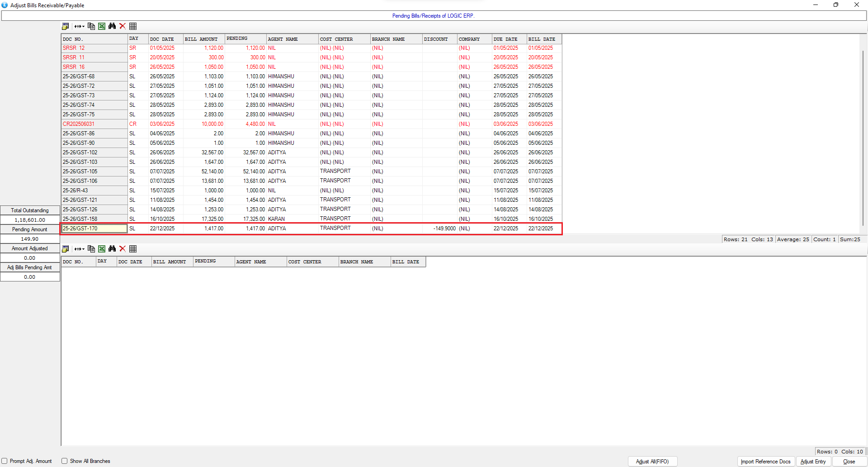Click the Adjust Entry button
Image resolution: width=868 pixels, height=467 pixels.
coord(813,462)
